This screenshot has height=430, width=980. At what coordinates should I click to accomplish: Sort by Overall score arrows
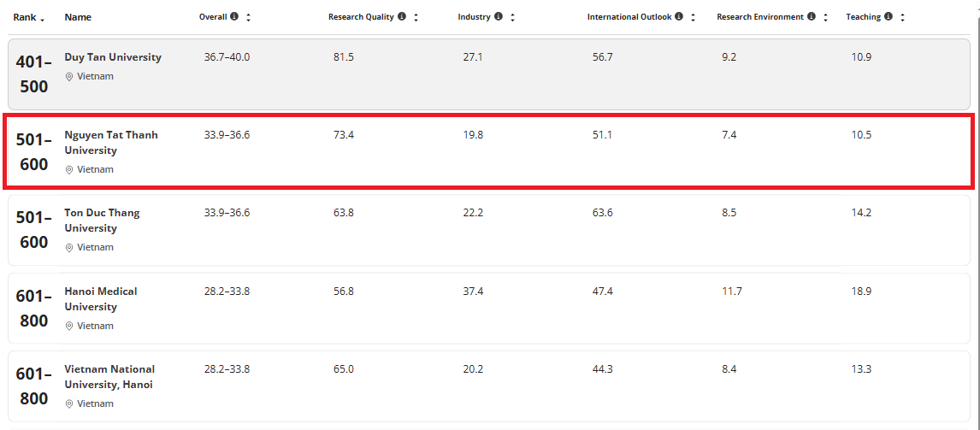point(248,17)
